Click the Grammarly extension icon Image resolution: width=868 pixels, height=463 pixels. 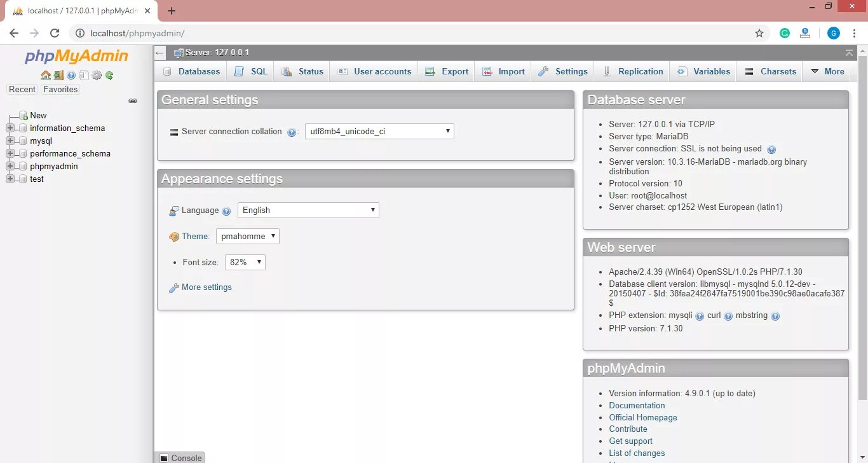pyautogui.click(x=785, y=33)
